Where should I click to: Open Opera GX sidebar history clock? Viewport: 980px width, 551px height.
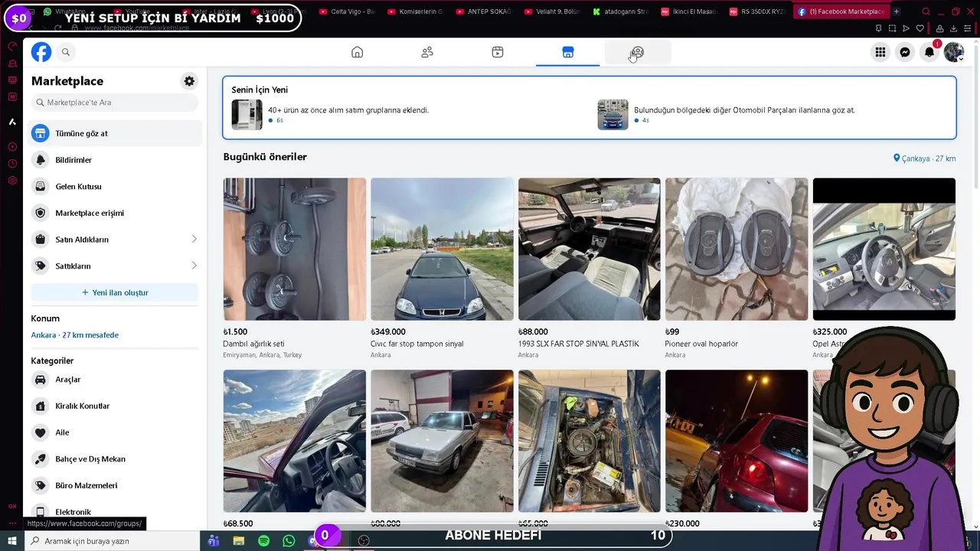(x=12, y=164)
